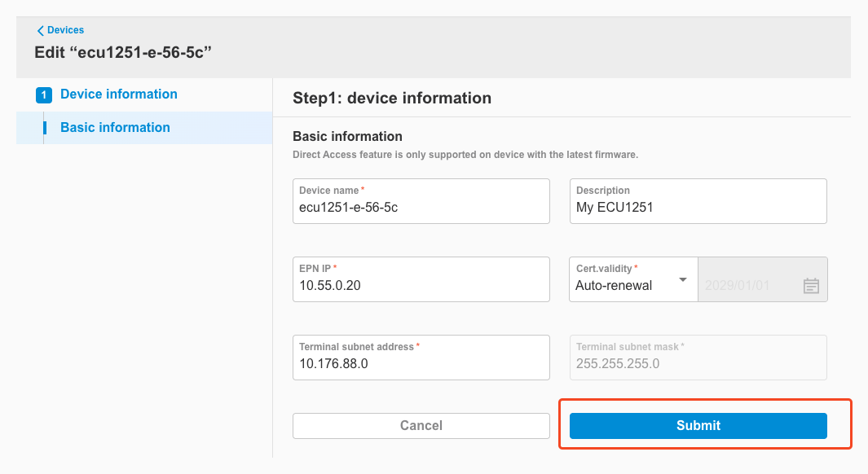Click the Terminal subnet mask field

tap(698, 358)
